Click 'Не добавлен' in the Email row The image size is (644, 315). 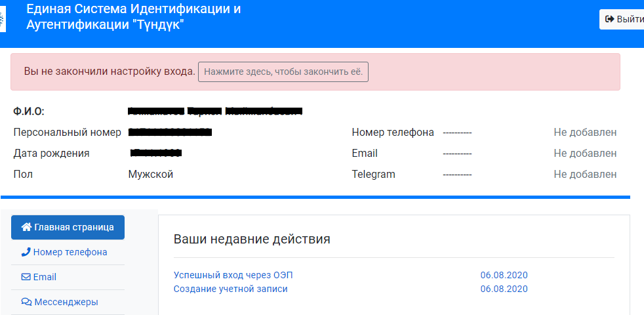pos(585,154)
